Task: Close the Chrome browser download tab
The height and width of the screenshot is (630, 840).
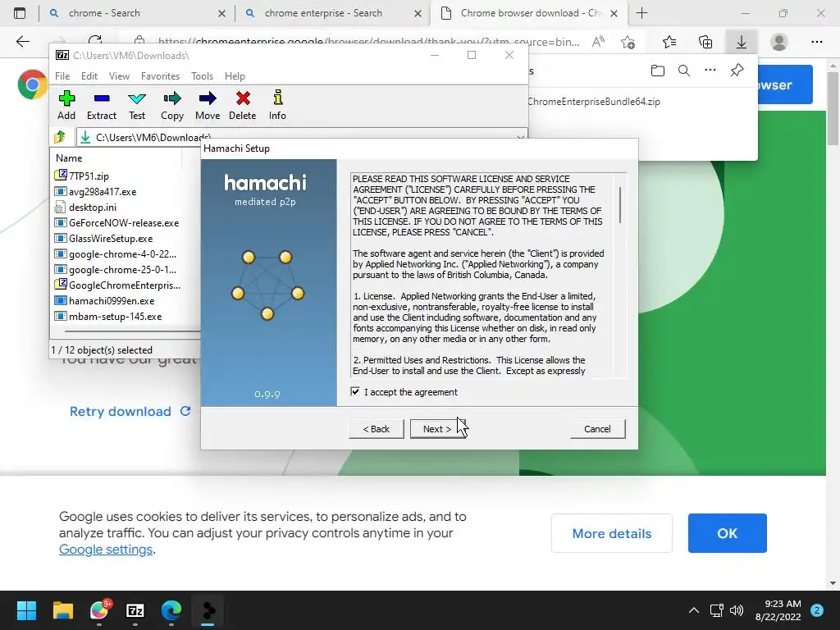Action: coord(614,13)
